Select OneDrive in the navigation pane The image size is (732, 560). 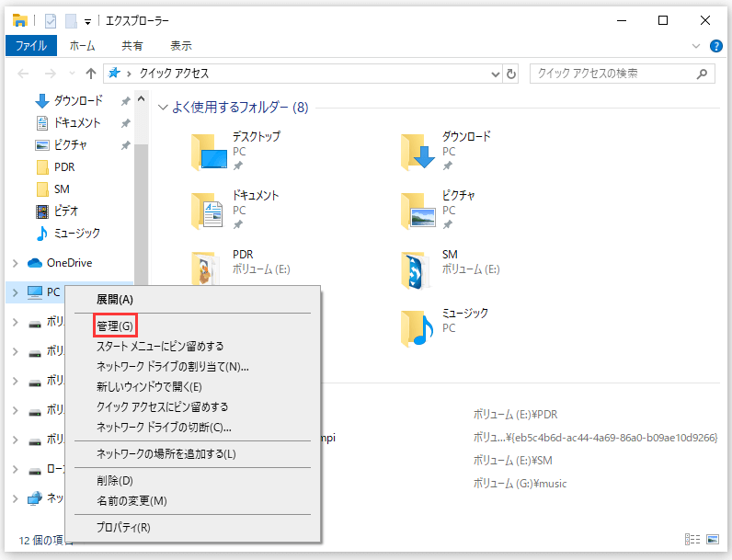tap(68, 263)
